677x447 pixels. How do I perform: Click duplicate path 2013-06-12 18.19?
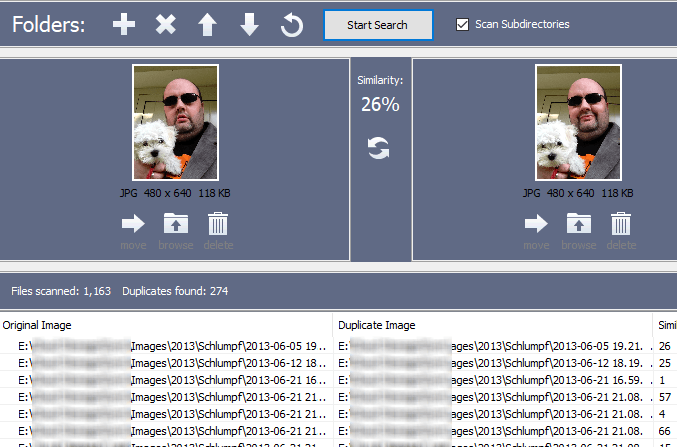[495, 363]
